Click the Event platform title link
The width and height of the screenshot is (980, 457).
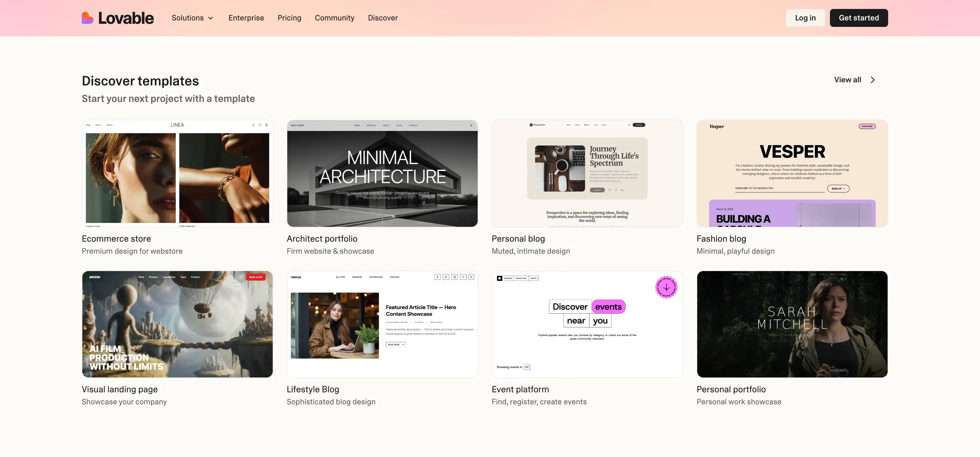tap(520, 389)
